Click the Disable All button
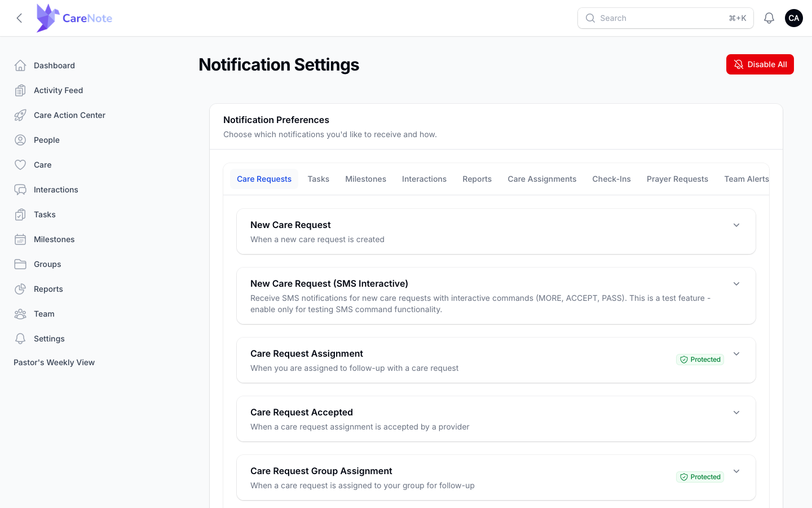The image size is (812, 508). point(760,64)
